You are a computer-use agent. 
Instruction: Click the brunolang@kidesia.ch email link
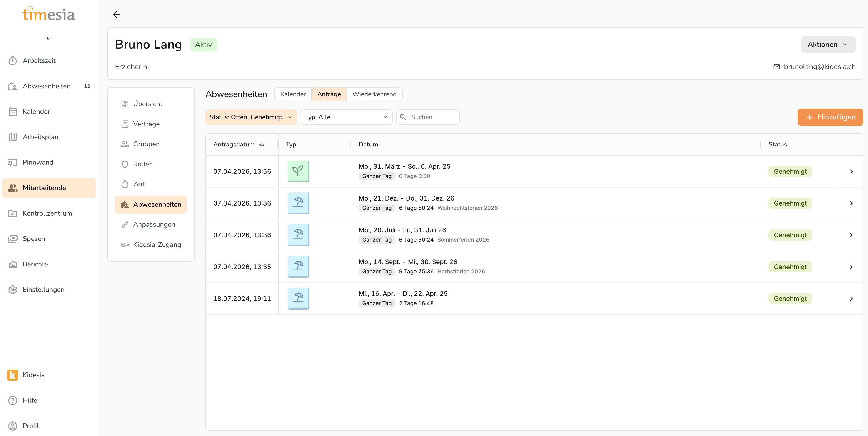[x=819, y=67]
